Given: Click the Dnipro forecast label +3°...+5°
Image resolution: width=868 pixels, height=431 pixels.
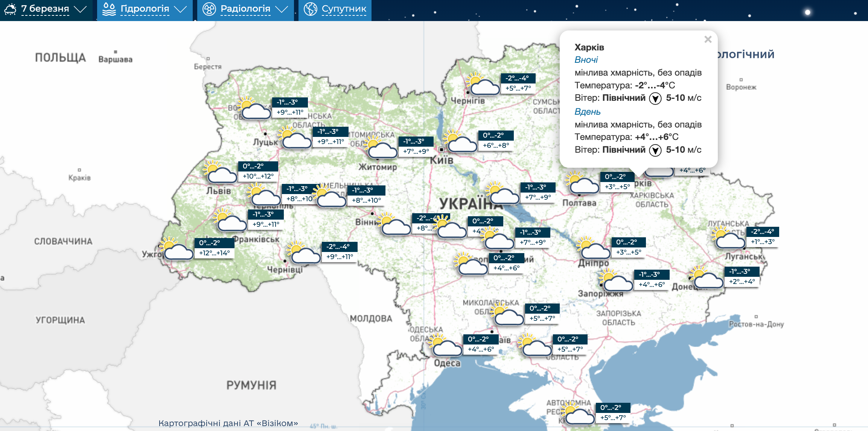Looking at the screenshot, I should 628,252.
